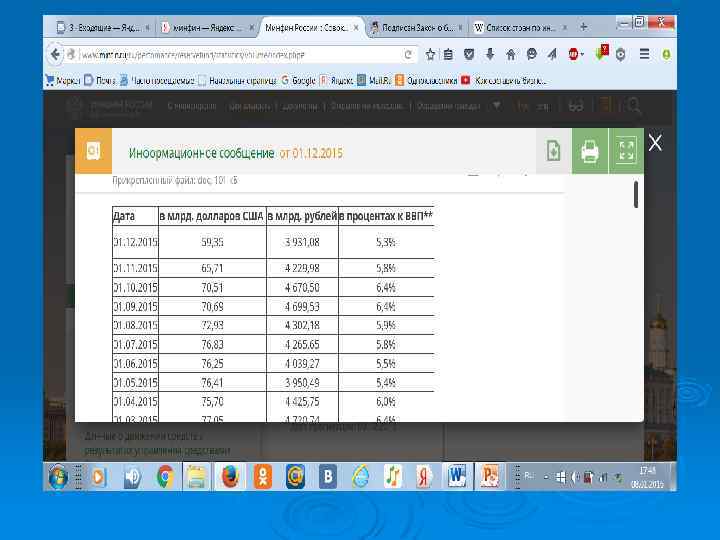Go to the home page icon

coord(511,55)
